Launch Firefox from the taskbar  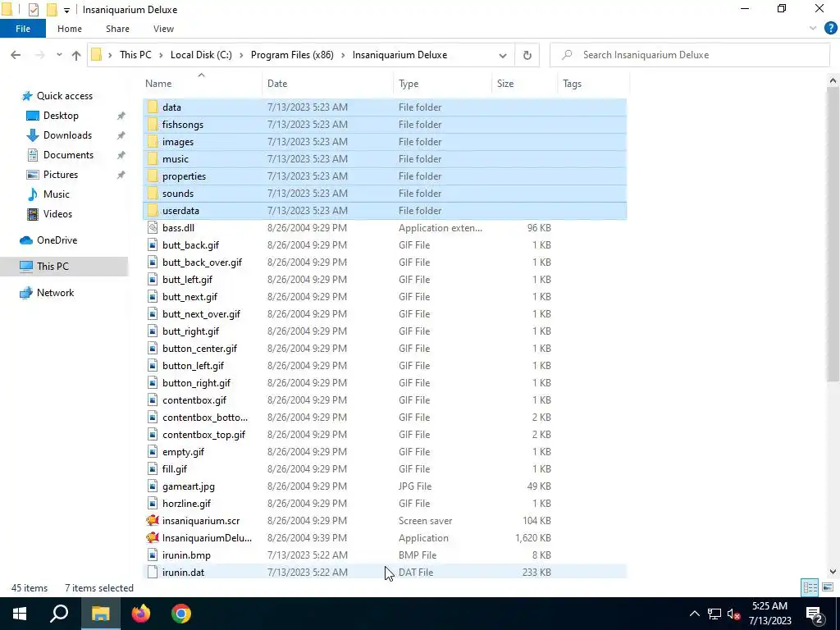141,614
